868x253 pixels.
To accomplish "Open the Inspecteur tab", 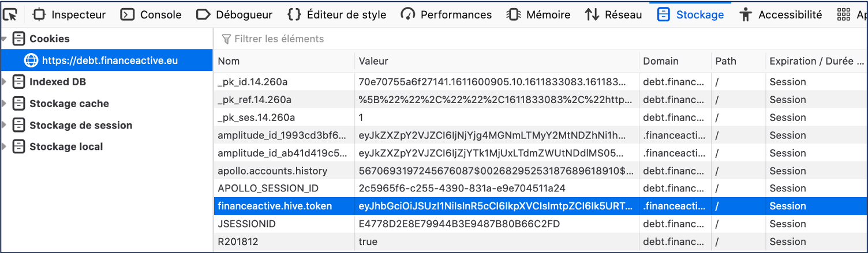I will pyautogui.click(x=70, y=14).
